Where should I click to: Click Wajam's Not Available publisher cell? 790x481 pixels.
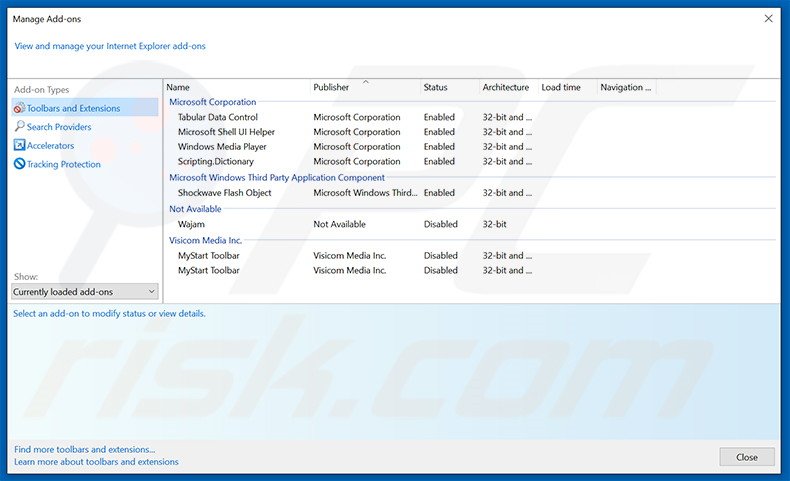pyautogui.click(x=340, y=224)
